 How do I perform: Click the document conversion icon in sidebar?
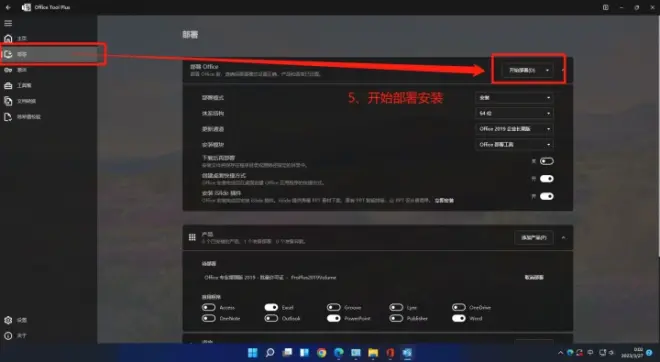[8, 101]
